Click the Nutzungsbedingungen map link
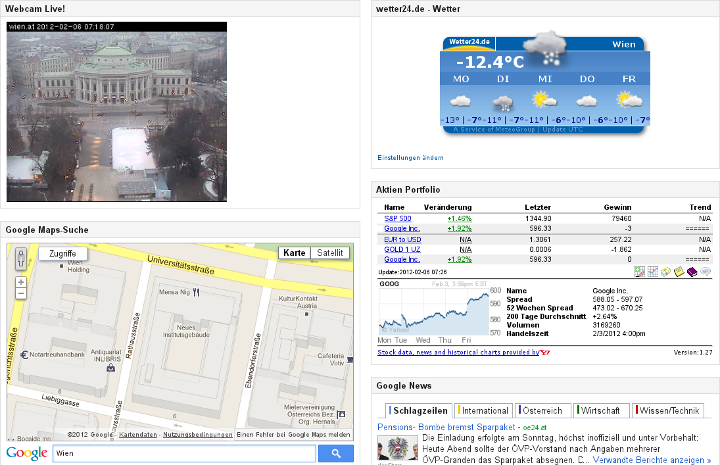 pos(197,434)
